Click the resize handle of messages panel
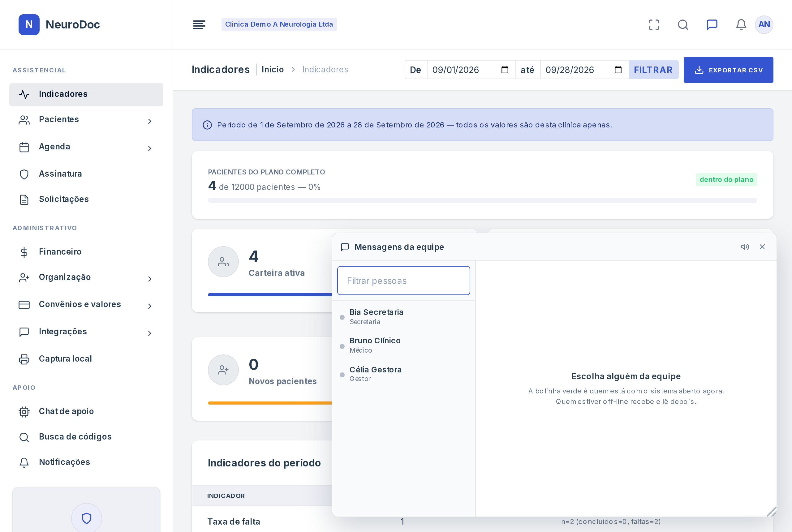This screenshot has width=792, height=532. [x=771, y=512]
